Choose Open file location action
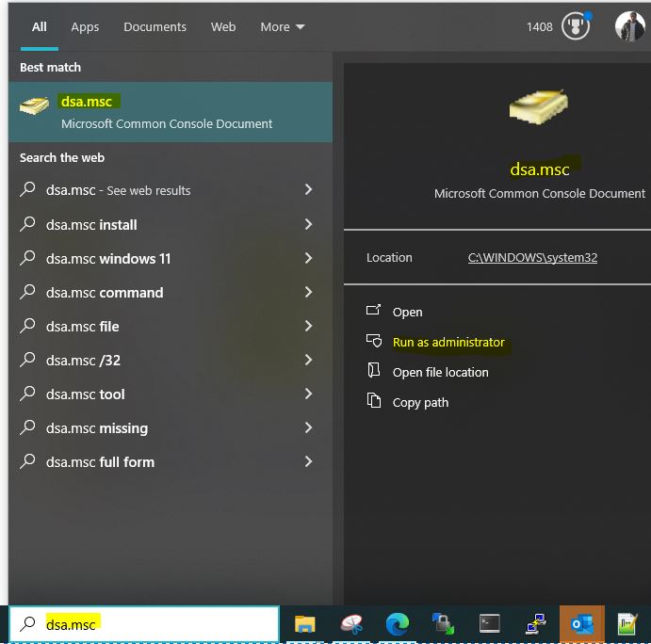This screenshot has width=651, height=644. [440, 372]
